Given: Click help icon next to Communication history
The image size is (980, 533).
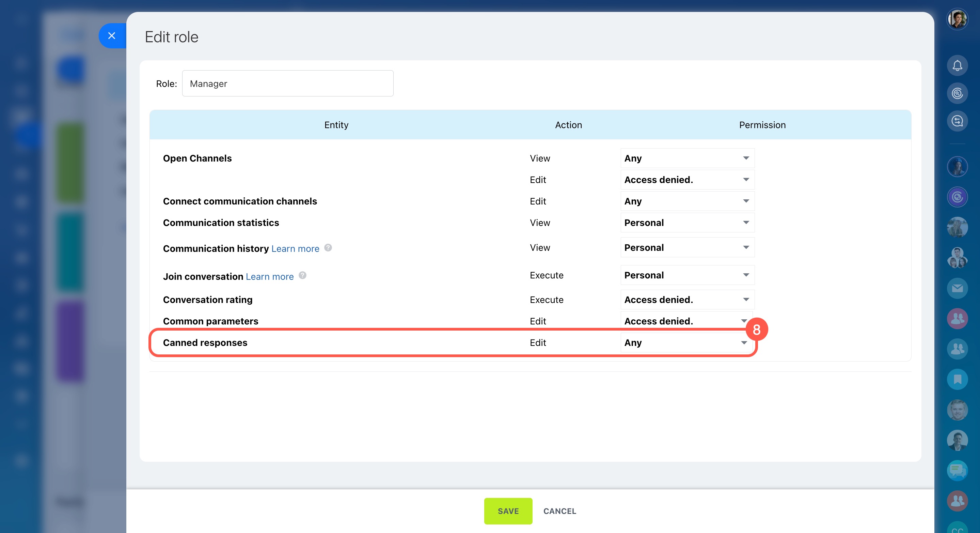Looking at the screenshot, I should (328, 248).
